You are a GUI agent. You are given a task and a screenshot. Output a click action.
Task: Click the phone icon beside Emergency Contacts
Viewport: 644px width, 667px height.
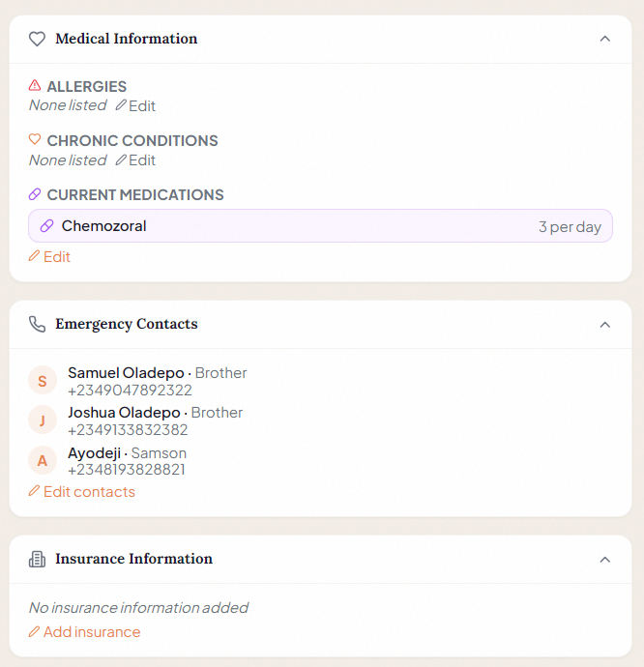(37, 324)
